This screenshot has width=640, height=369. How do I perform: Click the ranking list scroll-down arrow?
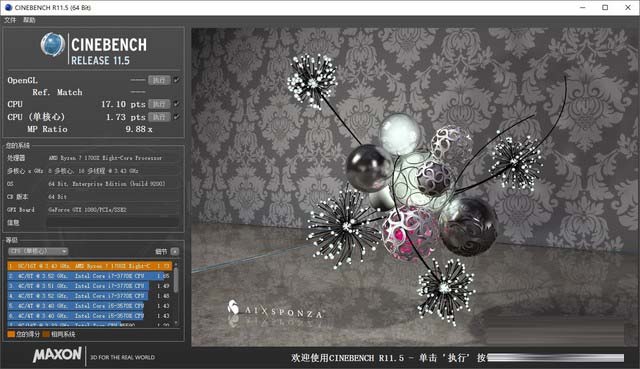tap(176, 322)
